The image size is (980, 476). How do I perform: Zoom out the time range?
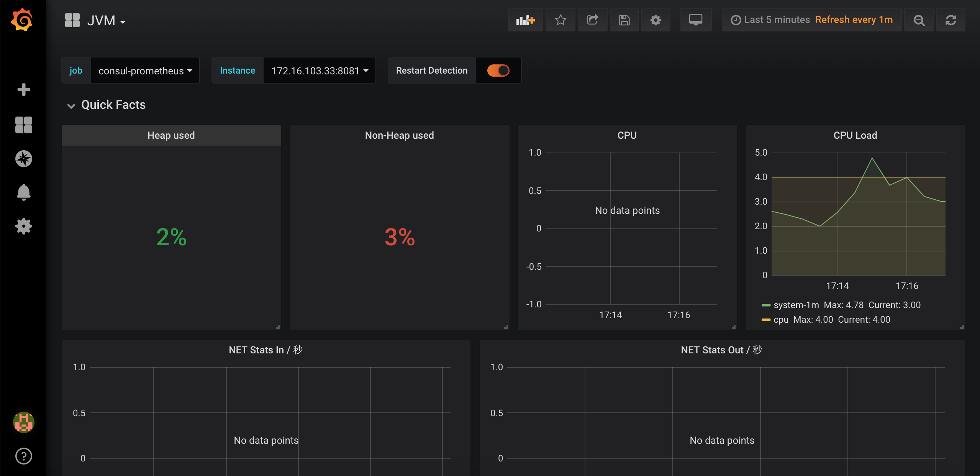919,20
